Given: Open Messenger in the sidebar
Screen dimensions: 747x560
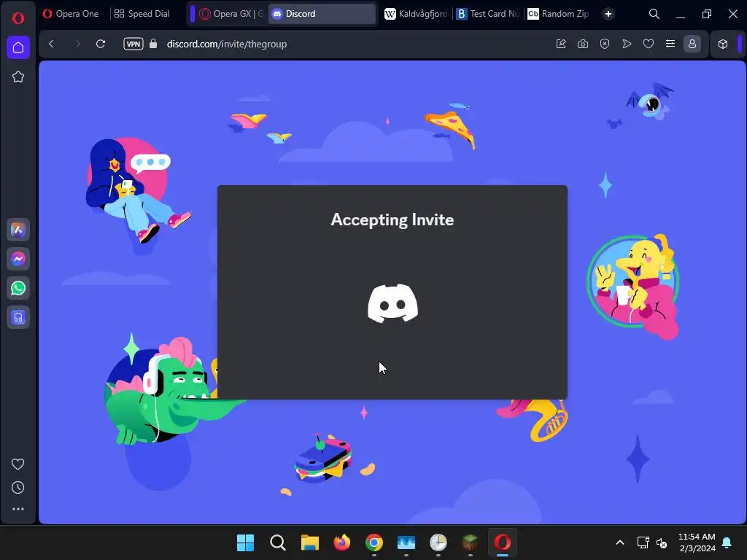Looking at the screenshot, I should point(18,259).
